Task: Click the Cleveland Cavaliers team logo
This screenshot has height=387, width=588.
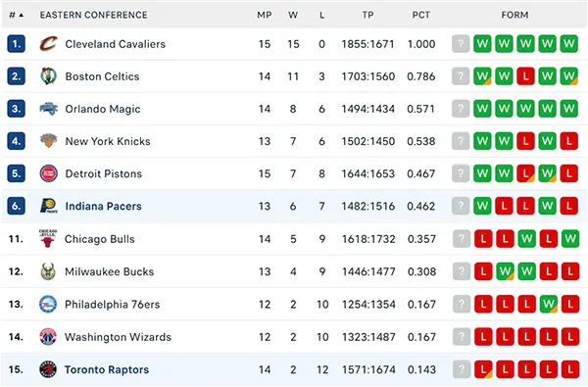Action: point(49,44)
